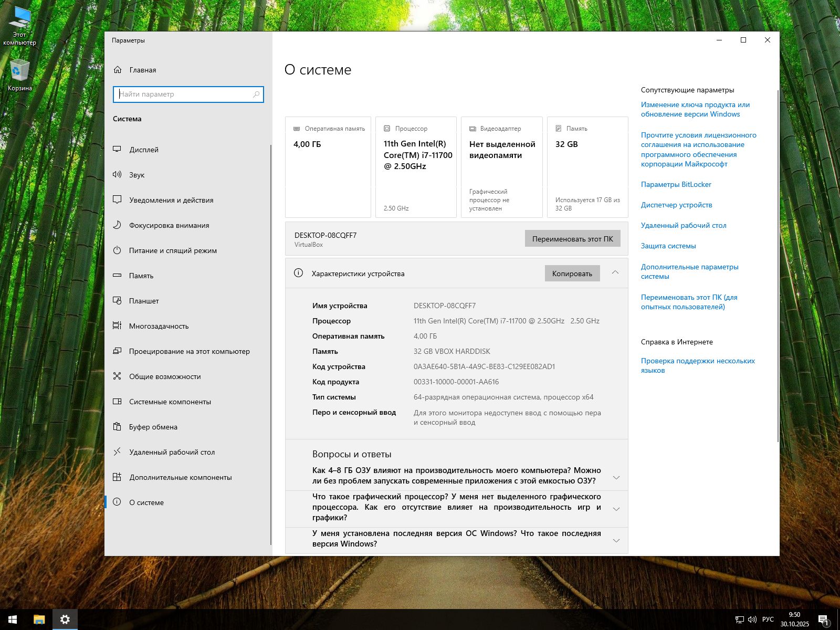The image size is (840, 630).
Task: Click the Power and sleep icon
Action: coord(117,250)
